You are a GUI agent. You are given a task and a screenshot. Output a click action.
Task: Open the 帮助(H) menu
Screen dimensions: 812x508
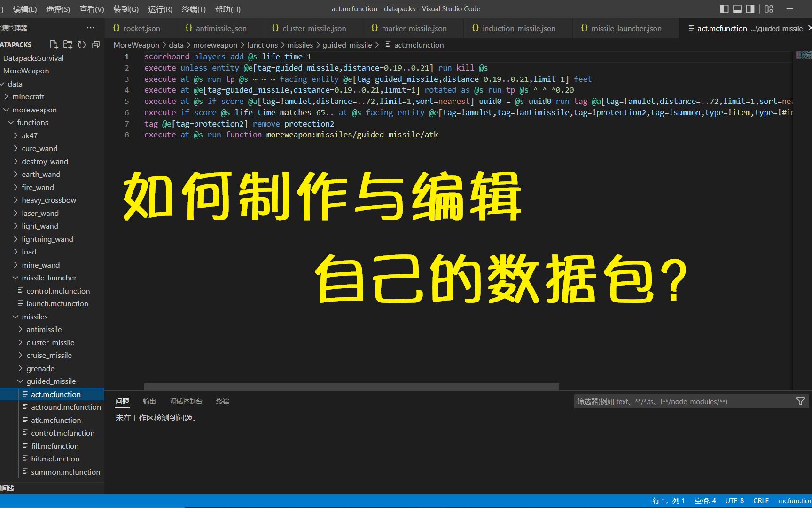pos(228,9)
